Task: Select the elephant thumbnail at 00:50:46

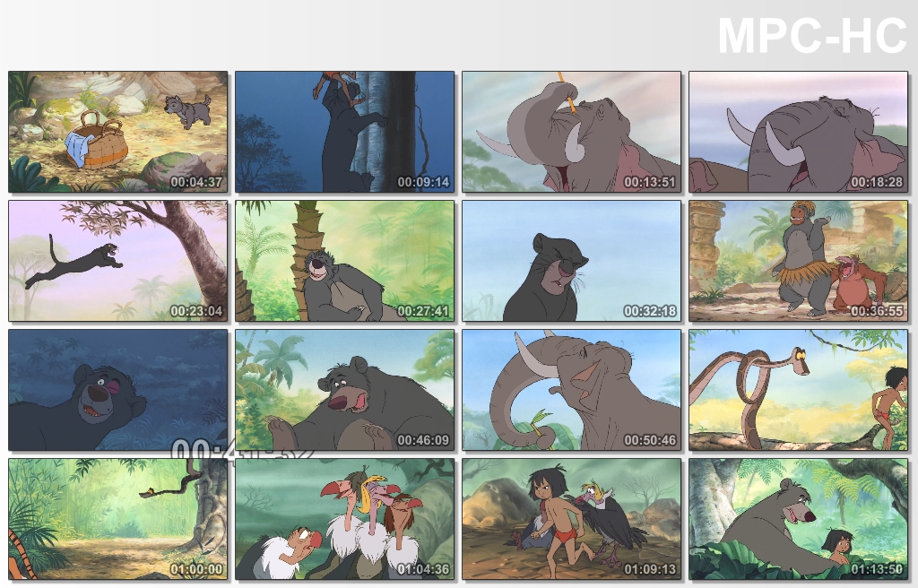Action: tap(571, 390)
